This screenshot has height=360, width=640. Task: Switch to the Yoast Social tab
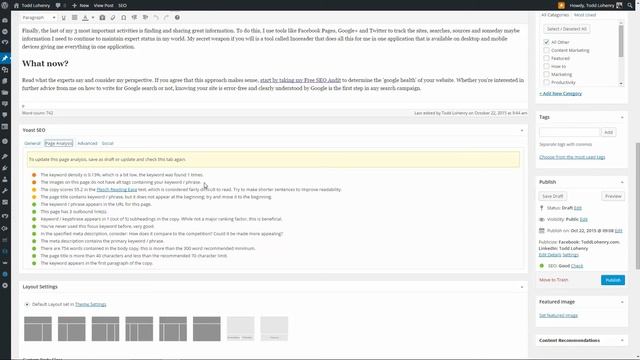coord(107,143)
